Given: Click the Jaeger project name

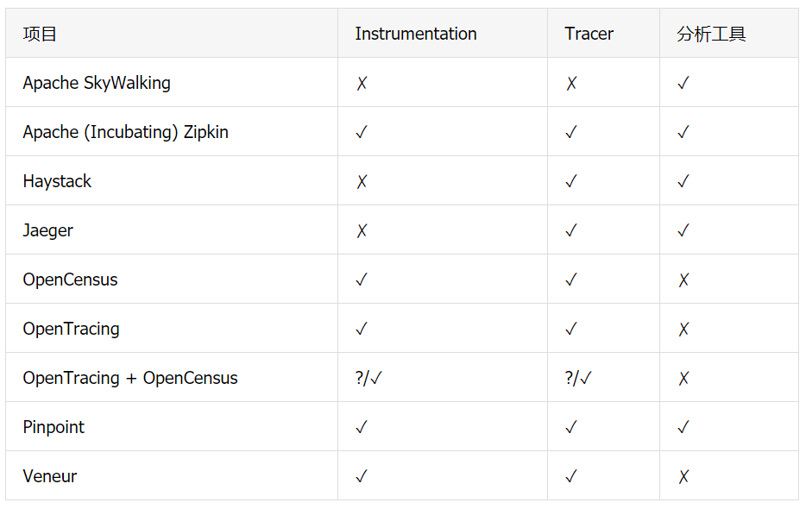Looking at the screenshot, I should (48, 231).
